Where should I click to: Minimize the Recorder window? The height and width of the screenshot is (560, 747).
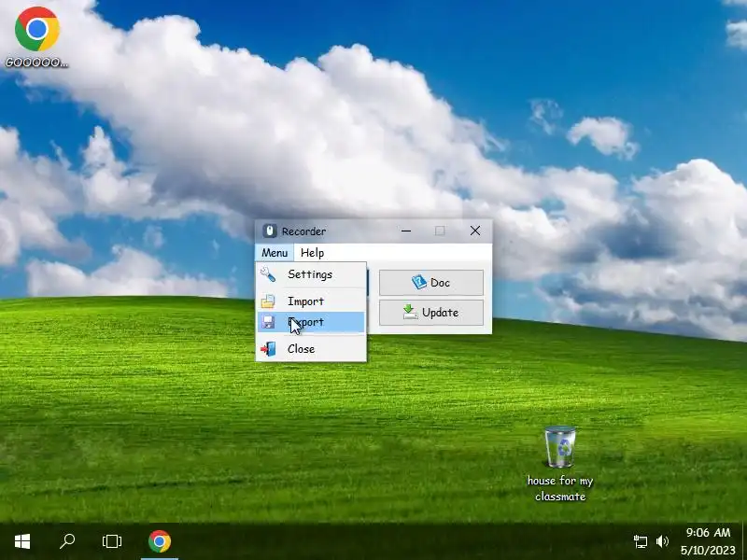(x=406, y=231)
